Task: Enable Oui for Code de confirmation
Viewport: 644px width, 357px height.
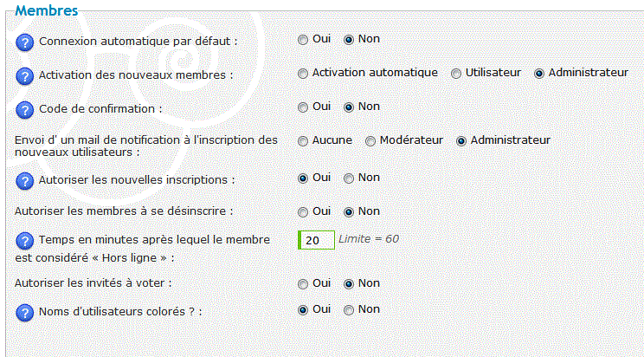Action: click(x=303, y=107)
